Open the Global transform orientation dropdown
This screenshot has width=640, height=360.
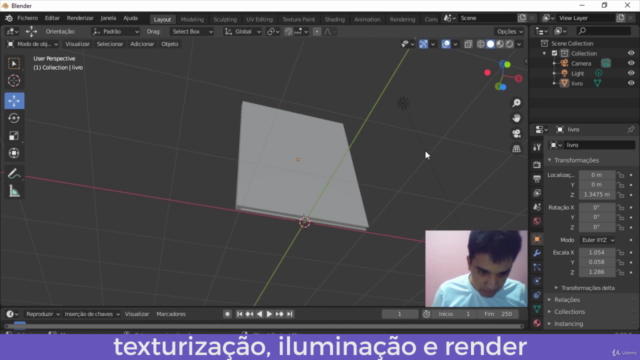pos(243,31)
